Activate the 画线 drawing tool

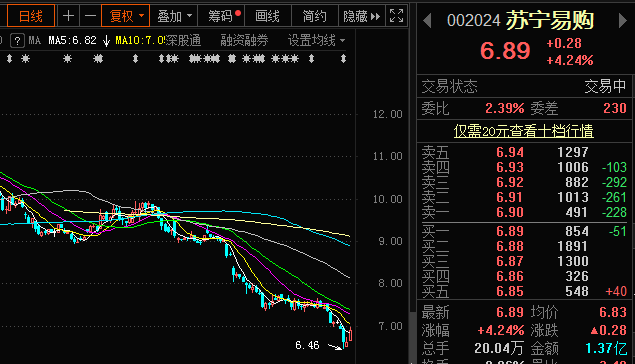pos(268,16)
